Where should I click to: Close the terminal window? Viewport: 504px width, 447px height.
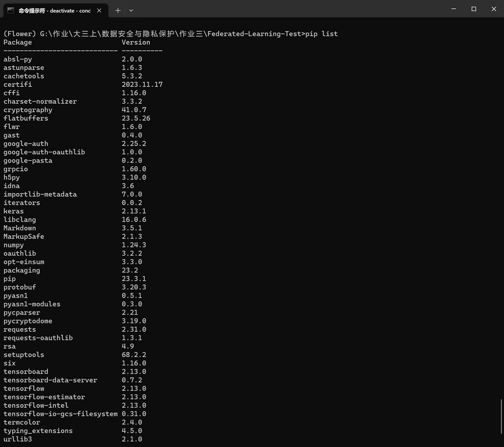(494, 9)
